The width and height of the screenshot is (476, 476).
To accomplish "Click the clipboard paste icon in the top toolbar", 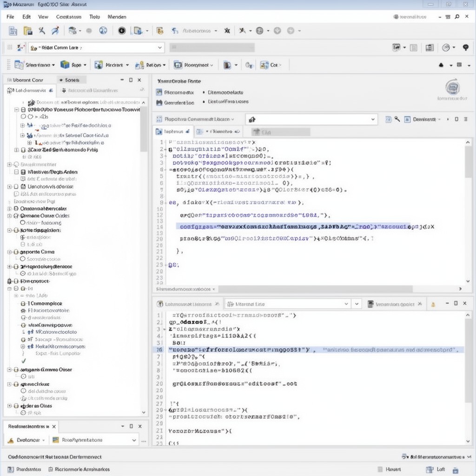I will [28, 31].
